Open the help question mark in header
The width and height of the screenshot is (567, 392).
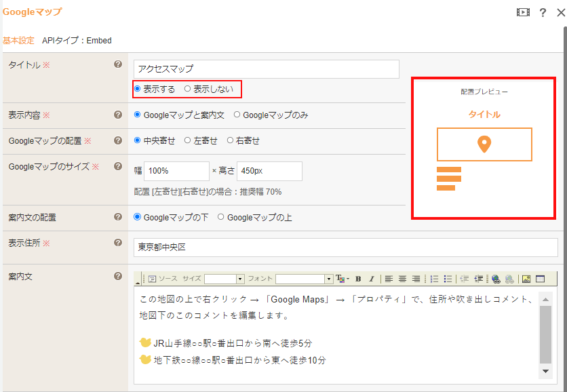click(543, 13)
